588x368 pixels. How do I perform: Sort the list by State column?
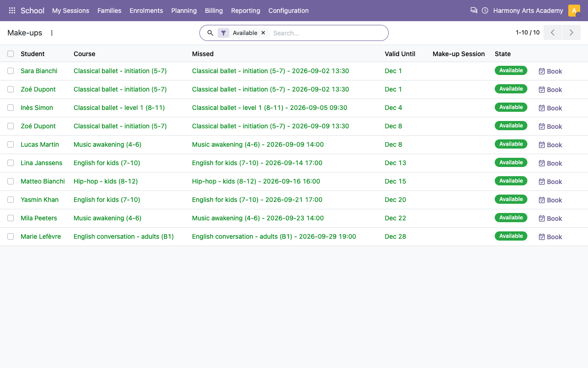click(503, 54)
